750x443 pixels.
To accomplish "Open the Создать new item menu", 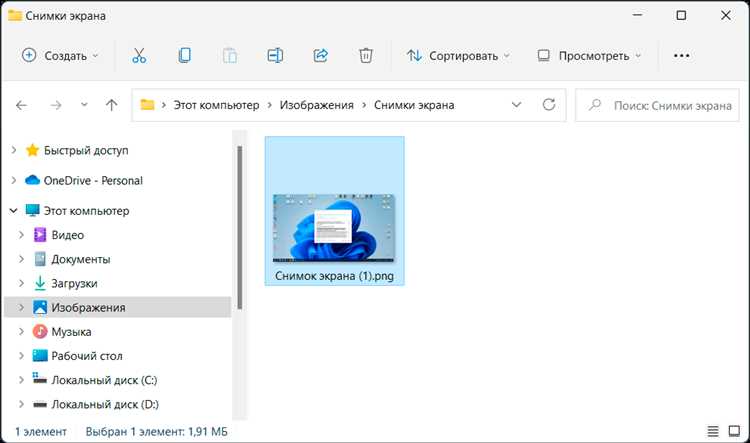I will (x=60, y=55).
